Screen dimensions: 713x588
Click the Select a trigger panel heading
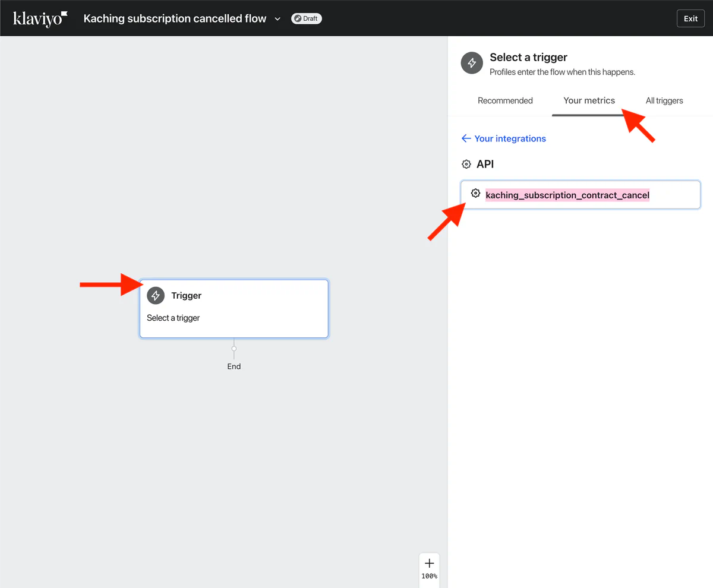528,57
